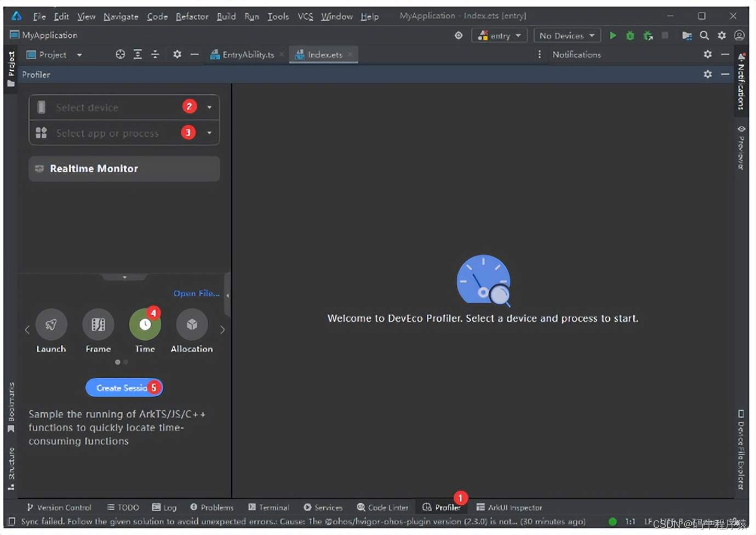The image size is (756, 535).
Task: Toggle the Bookmarks side panel tab
Action: point(11,408)
